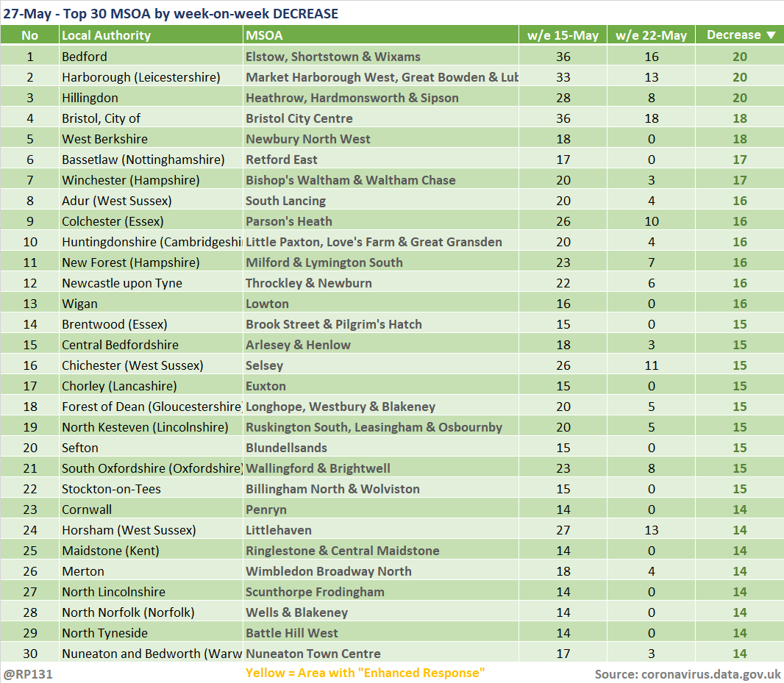Viewport: 784px width, 683px height.
Task: Select the Merton local authority cell
Action: click(151, 571)
